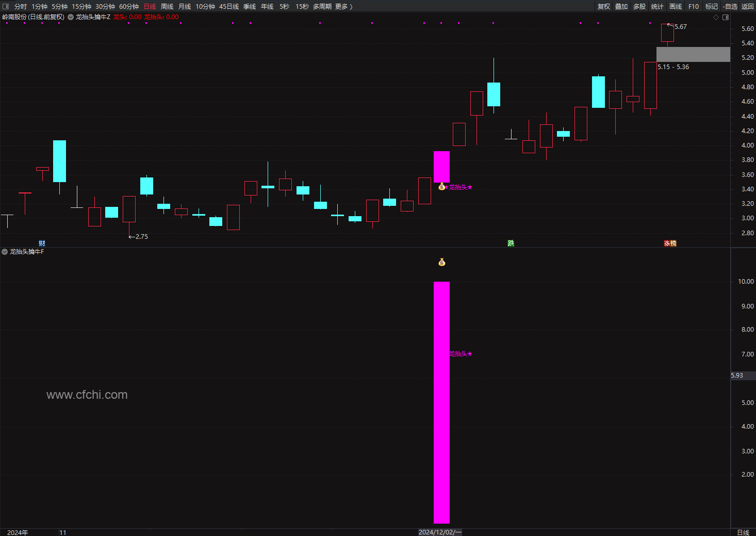Switch to the 年线 yearly chart
The height and width of the screenshot is (536, 756).
267,7
